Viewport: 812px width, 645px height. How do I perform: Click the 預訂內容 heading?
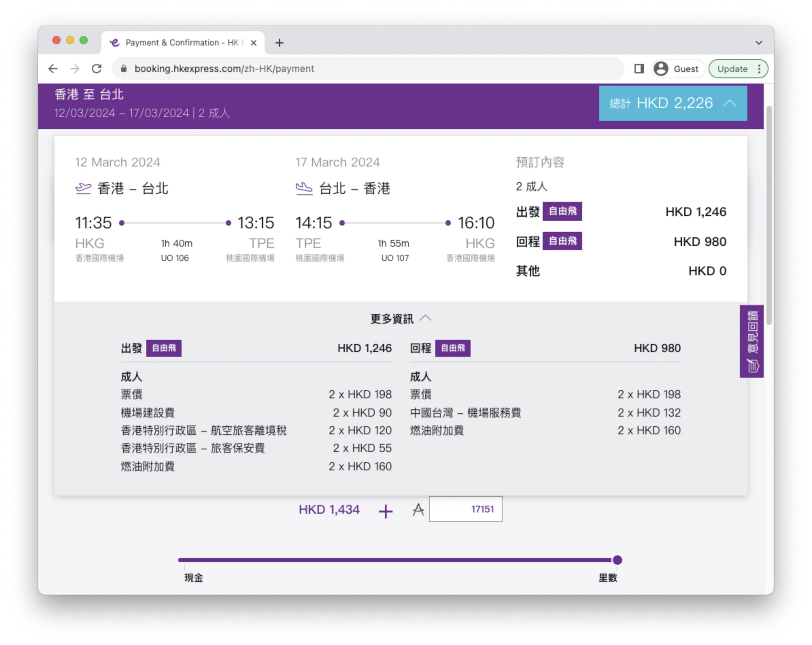tap(540, 162)
